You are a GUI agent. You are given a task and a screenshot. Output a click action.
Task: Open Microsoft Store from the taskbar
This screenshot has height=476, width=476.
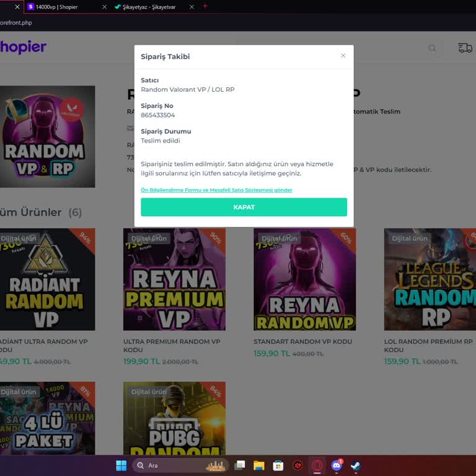tap(278, 465)
